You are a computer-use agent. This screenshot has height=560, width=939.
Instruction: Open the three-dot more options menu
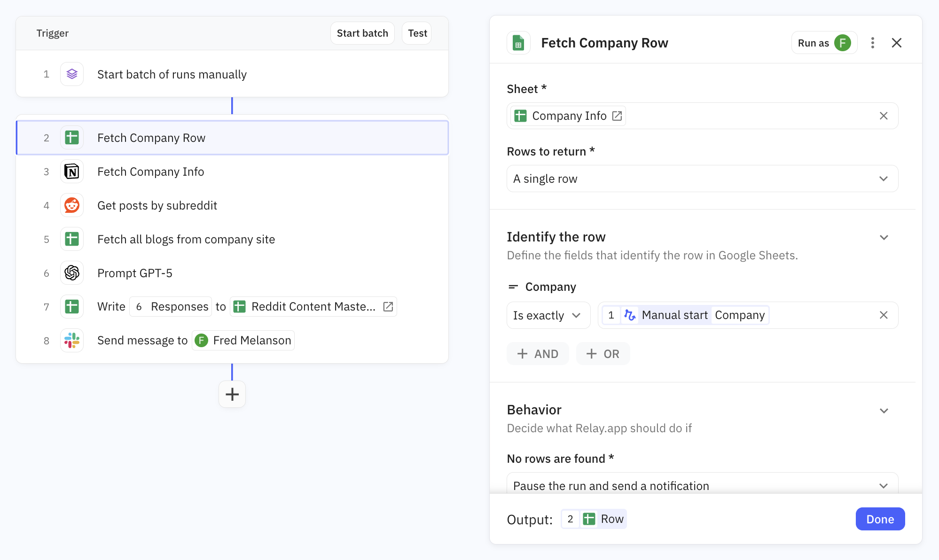(x=872, y=43)
